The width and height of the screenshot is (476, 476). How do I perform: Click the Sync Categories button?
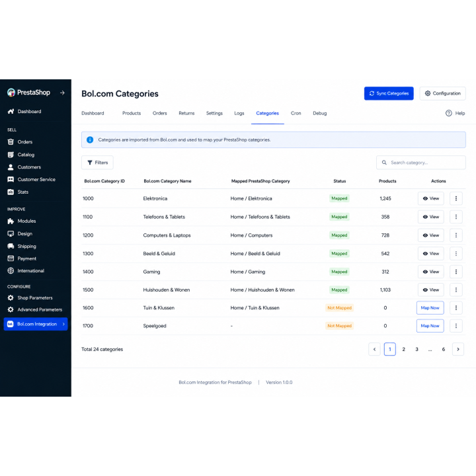point(389,93)
